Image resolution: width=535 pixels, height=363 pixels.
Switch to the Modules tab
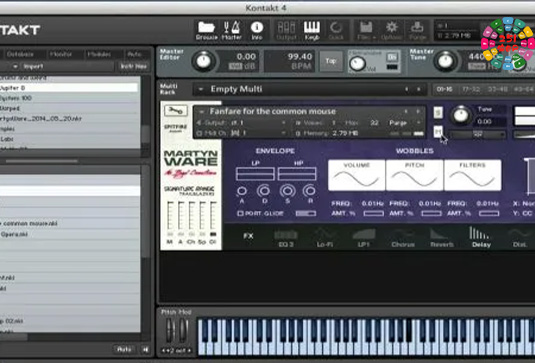(99, 54)
